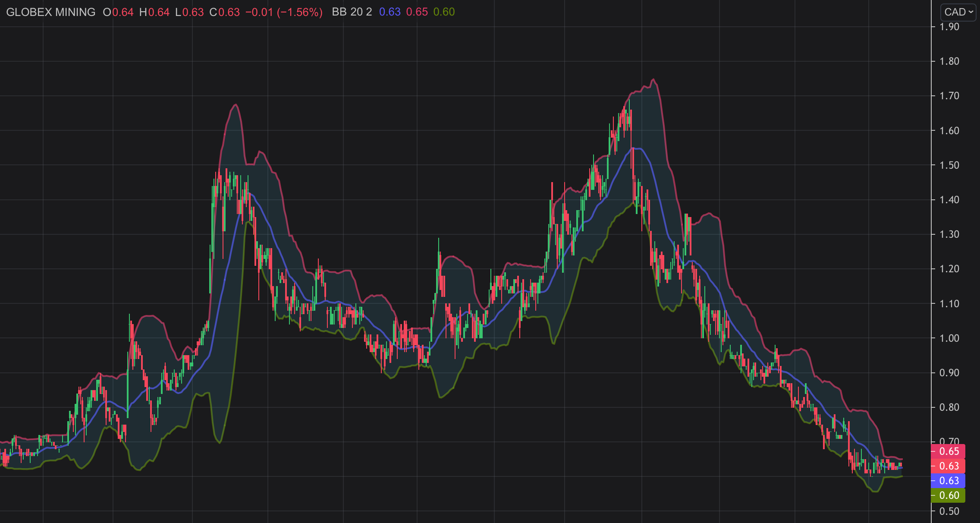980x523 pixels.
Task: Click the 0.50 price axis label
Action: (949, 511)
